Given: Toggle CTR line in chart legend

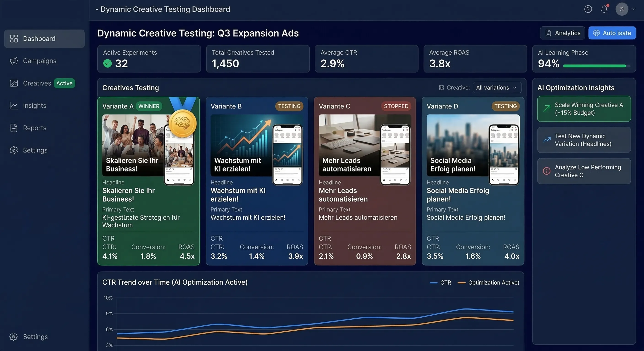Looking at the screenshot, I should [440, 282].
